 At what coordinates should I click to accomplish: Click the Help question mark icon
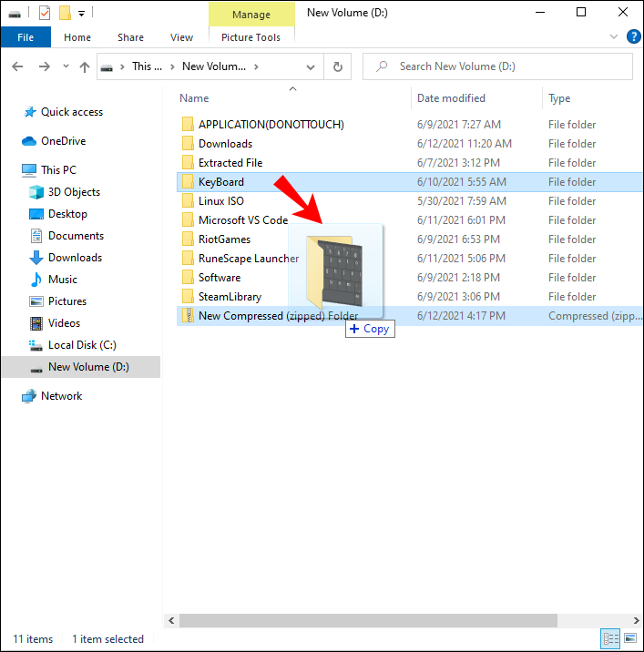click(633, 36)
